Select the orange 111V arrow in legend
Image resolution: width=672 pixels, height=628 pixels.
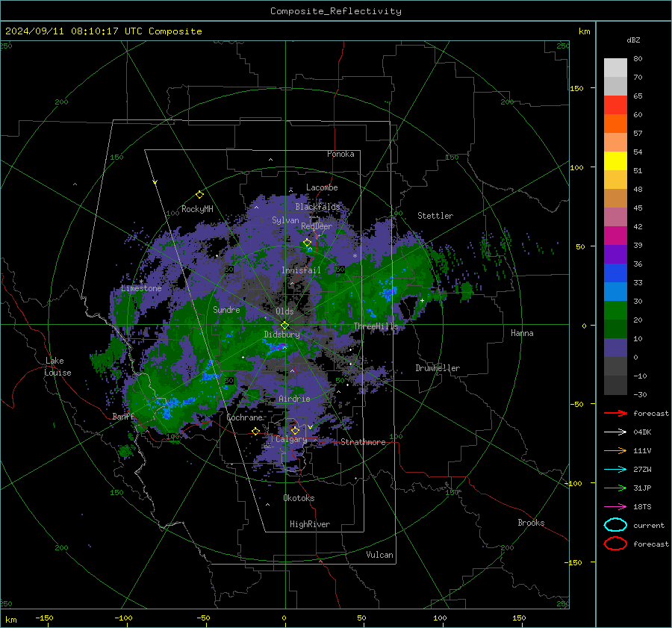pyautogui.click(x=615, y=450)
